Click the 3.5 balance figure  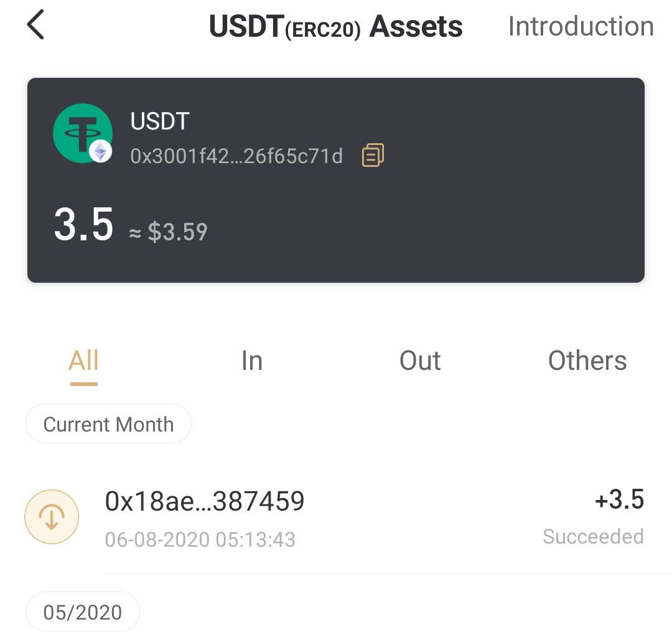pos(83,225)
